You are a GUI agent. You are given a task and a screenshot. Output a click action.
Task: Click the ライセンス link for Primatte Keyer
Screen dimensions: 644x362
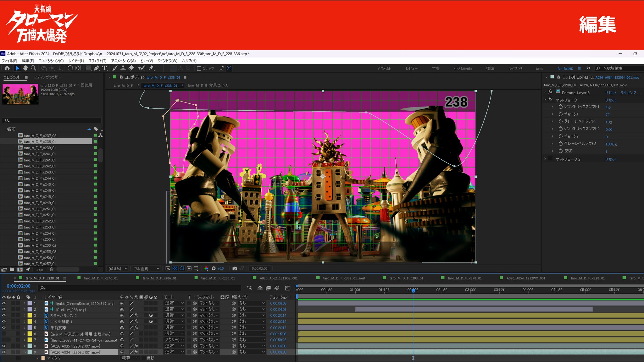(x=628, y=93)
